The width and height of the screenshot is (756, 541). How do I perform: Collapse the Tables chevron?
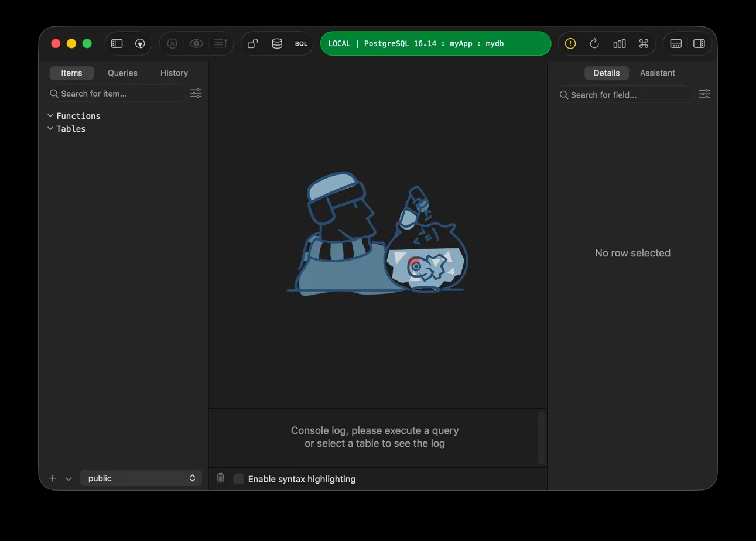(50, 128)
